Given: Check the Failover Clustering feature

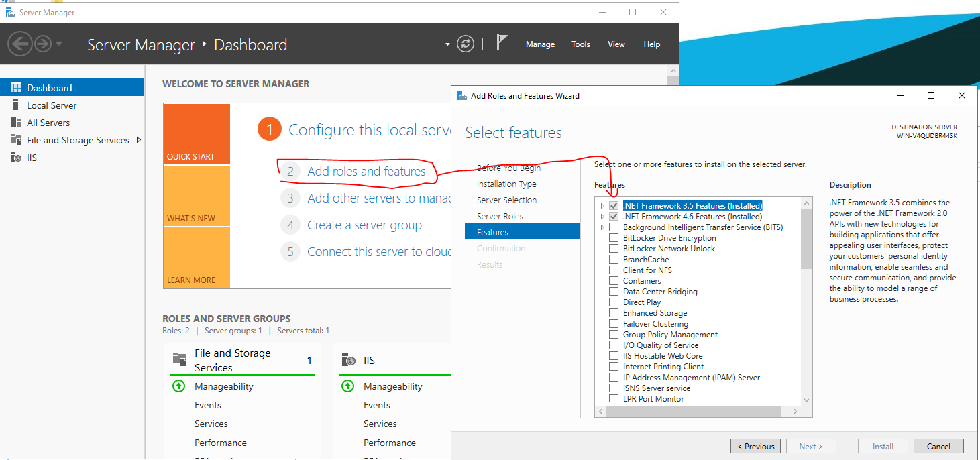Looking at the screenshot, I should coord(614,324).
